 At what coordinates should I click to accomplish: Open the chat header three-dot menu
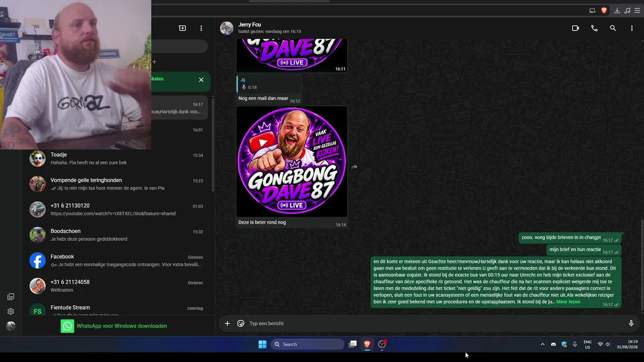[632, 28]
